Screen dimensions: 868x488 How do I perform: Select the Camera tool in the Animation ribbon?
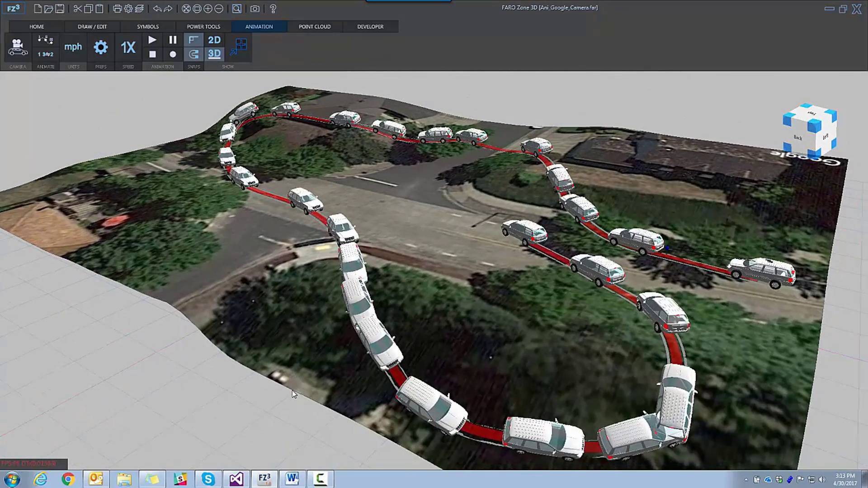point(18,47)
